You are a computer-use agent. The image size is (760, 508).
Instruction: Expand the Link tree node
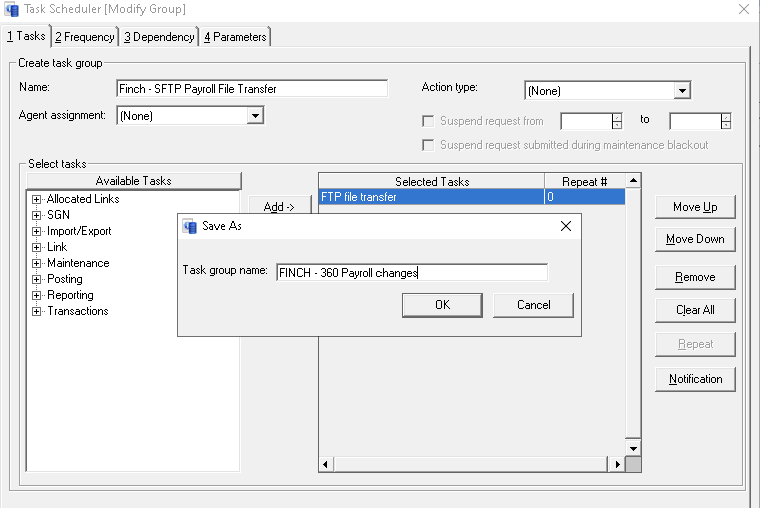[x=36, y=247]
